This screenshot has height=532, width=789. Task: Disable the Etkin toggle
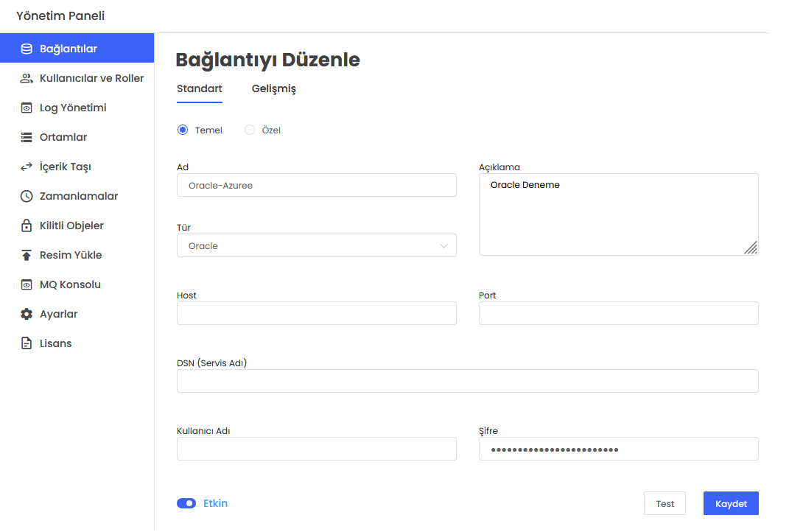[186, 503]
